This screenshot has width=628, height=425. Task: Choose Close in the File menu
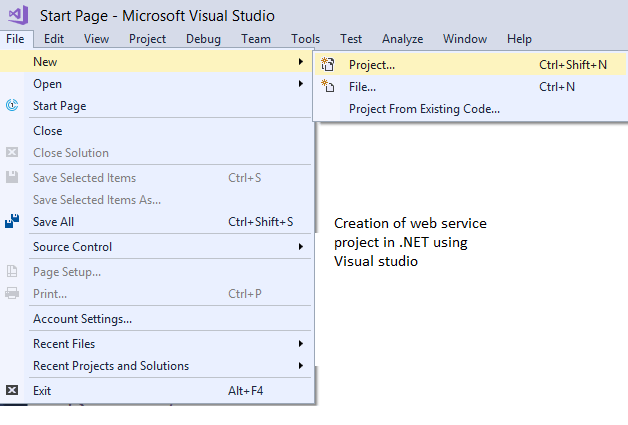[156, 131]
